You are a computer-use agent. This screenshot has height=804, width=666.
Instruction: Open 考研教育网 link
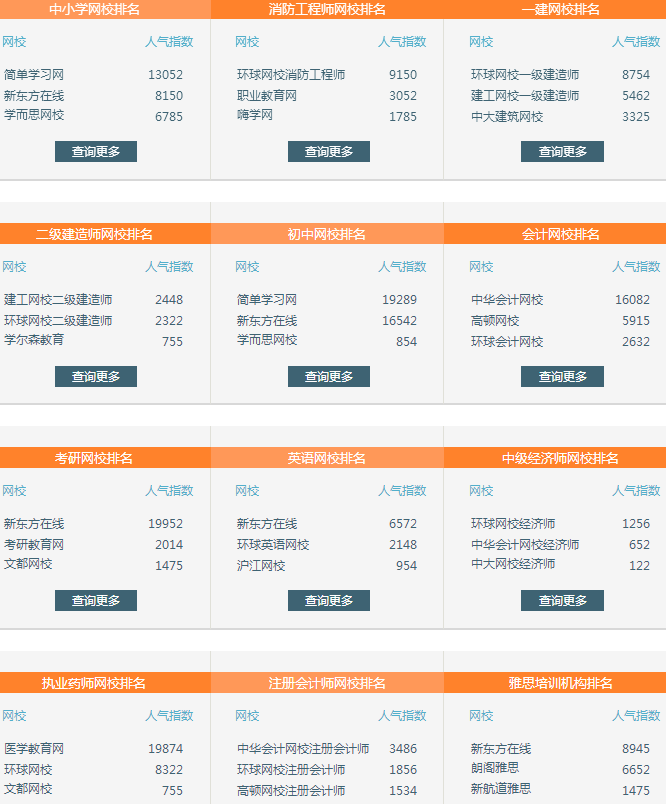click(34, 545)
